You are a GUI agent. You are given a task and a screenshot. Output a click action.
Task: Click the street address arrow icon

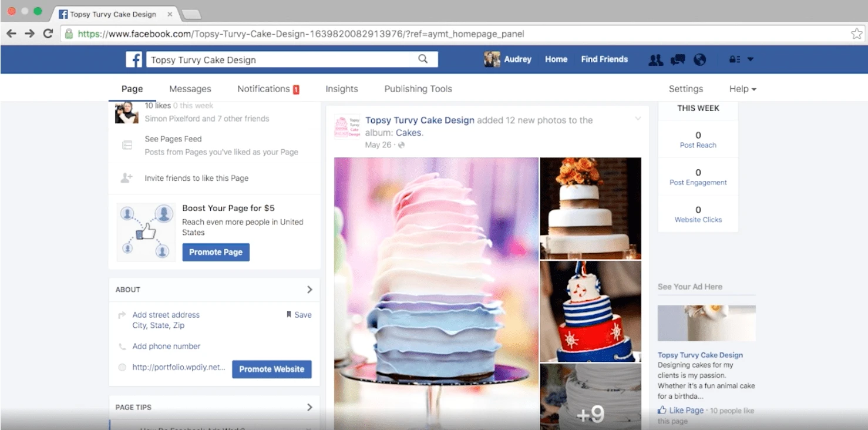(122, 315)
